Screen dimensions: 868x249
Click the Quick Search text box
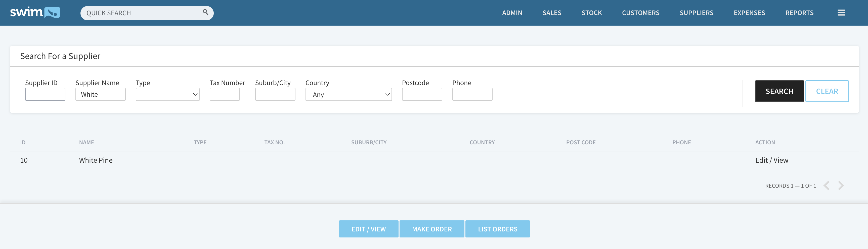[x=142, y=13]
